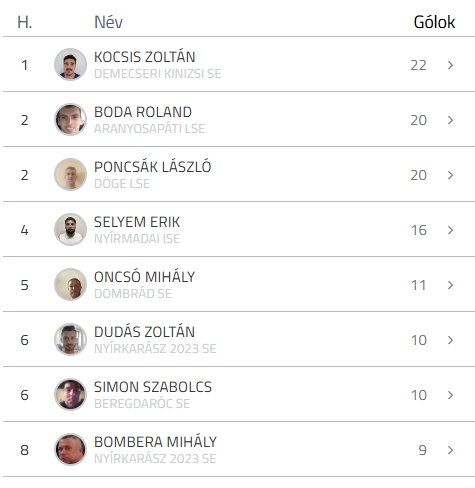Expand chevron next to Boda Roland's 20 goals
Viewport: 475px width, 488px height.
(450, 120)
